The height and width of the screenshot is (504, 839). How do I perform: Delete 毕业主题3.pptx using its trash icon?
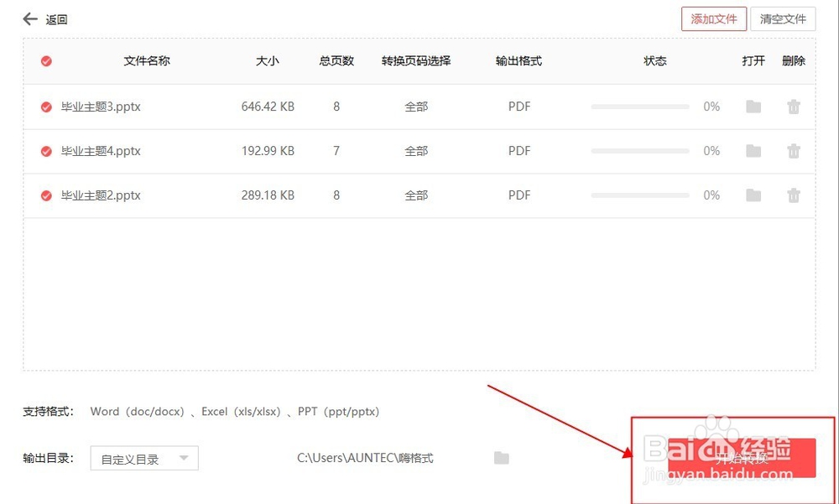click(794, 107)
